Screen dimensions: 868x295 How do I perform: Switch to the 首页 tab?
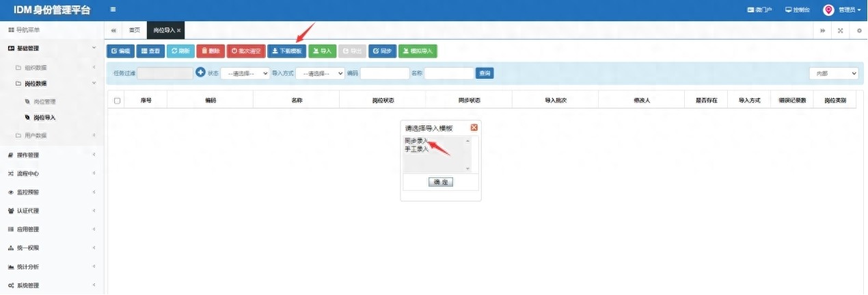click(x=135, y=30)
